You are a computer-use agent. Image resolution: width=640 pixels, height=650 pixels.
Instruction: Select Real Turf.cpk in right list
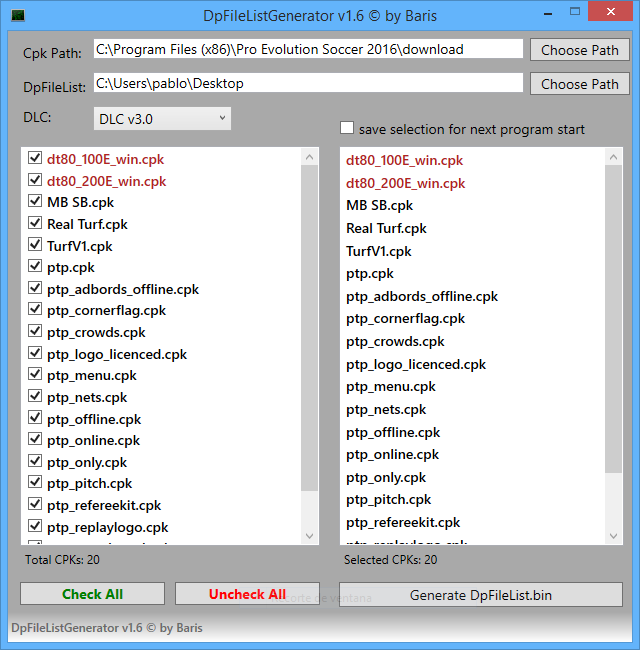coord(386,228)
